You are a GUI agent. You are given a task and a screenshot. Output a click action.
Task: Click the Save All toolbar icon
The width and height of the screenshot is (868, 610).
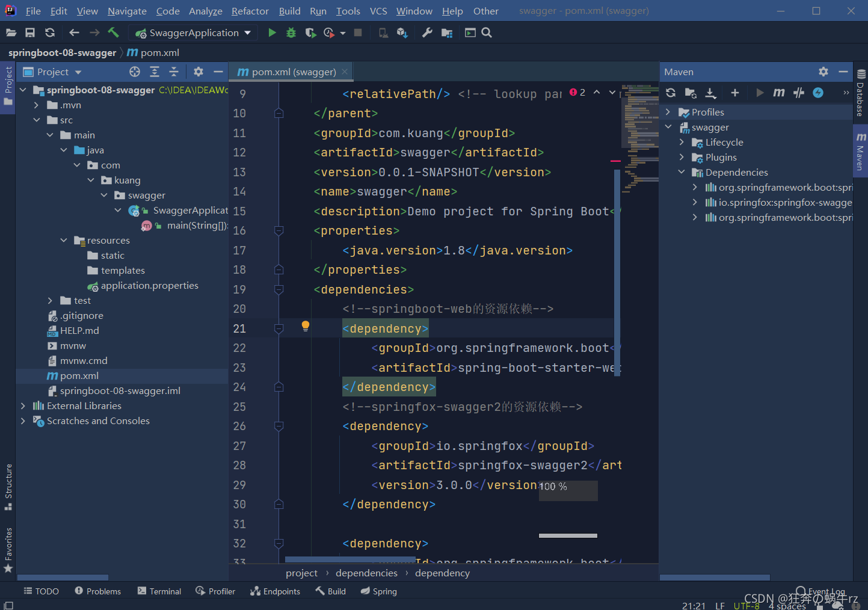pyautogui.click(x=30, y=32)
